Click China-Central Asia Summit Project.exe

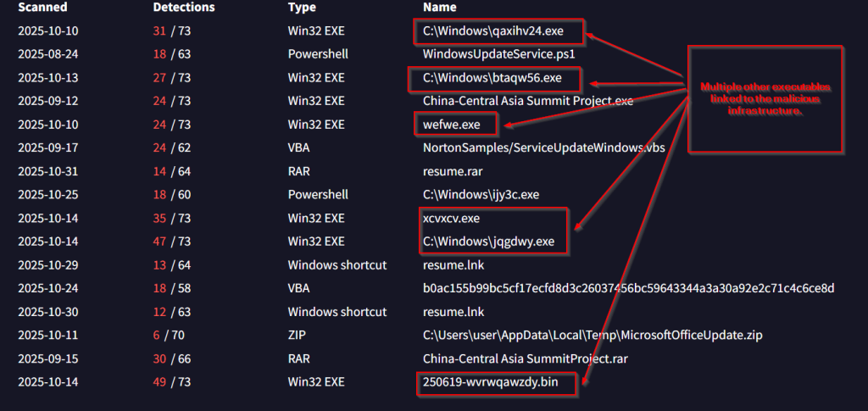[x=527, y=101]
